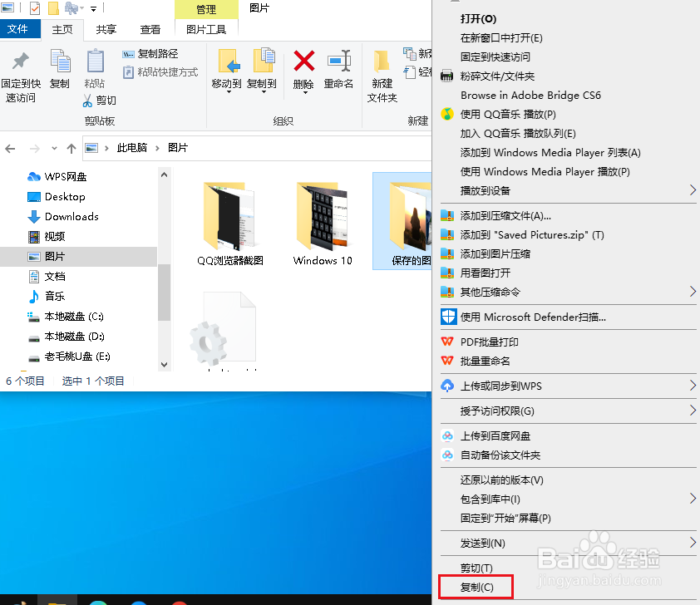This screenshot has width=700, height=605.
Task: Open the Picture Tools (图片工具) tab
Action: (206, 29)
